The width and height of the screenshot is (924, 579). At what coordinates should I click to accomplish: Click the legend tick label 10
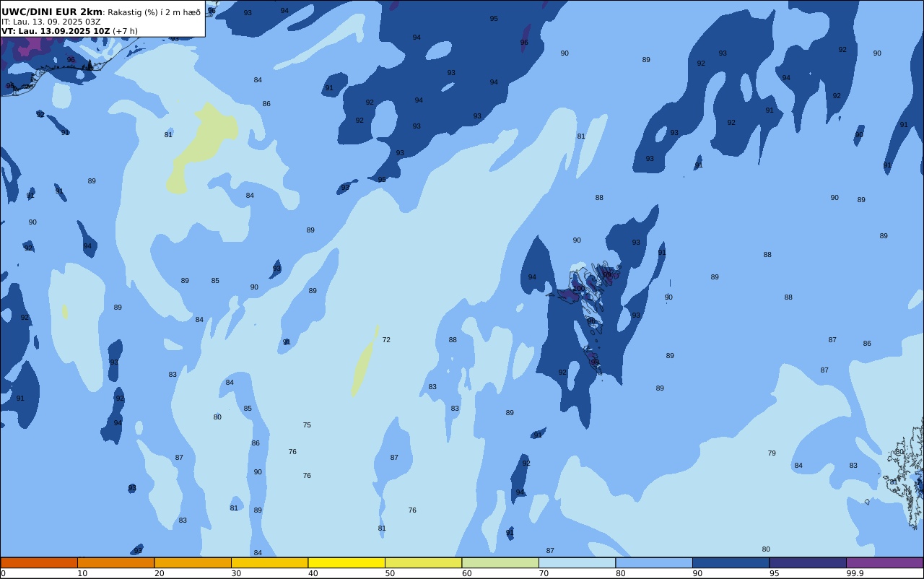(82, 573)
